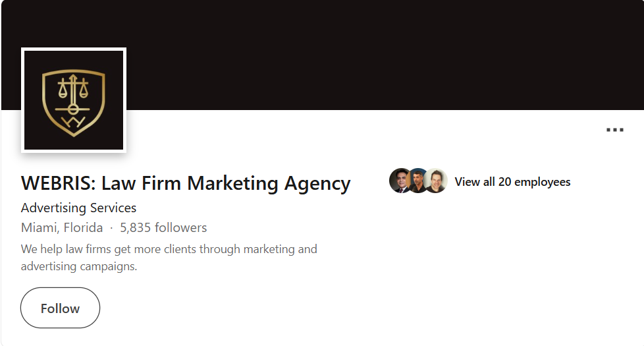Click the number 20 in employees link
Screen dimensions: 644x346
tap(504, 182)
